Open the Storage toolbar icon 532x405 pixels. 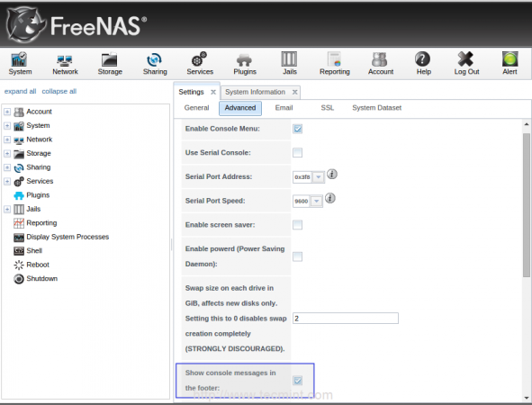click(110, 63)
